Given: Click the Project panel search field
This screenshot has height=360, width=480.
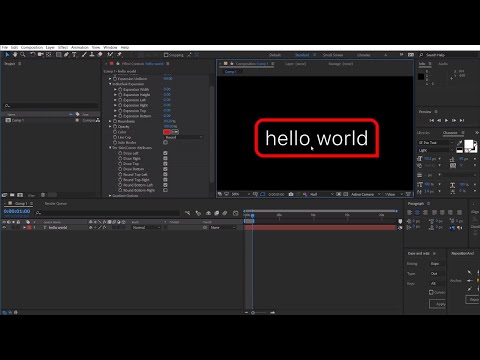Looking at the screenshot, I should [x=51, y=106].
